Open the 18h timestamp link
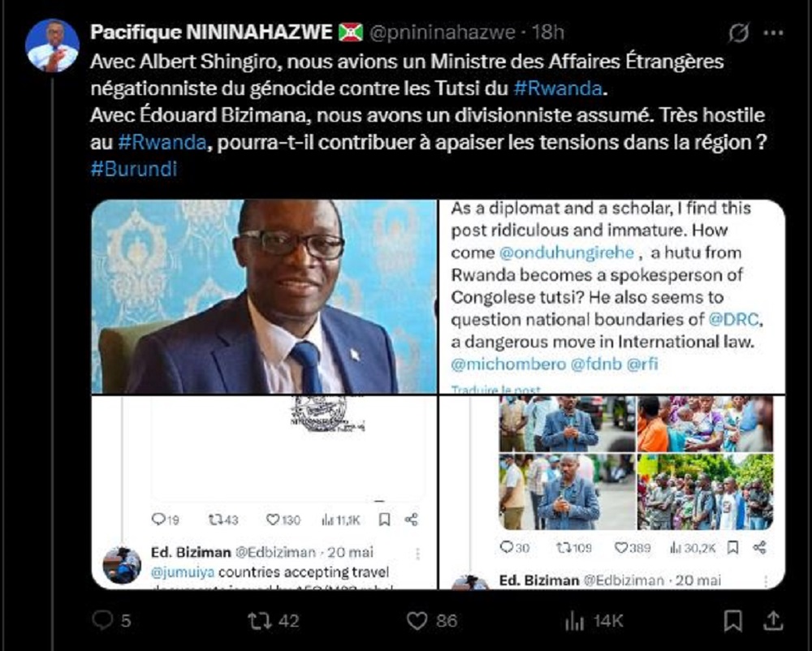Image resolution: width=812 pixels, height=651 pixels. point(548,32)
